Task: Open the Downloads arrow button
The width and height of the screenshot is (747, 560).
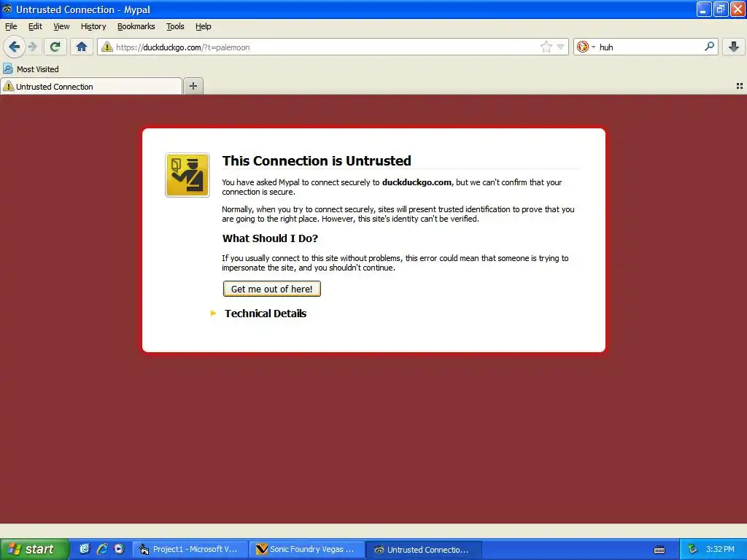Action: pos(734,47)
